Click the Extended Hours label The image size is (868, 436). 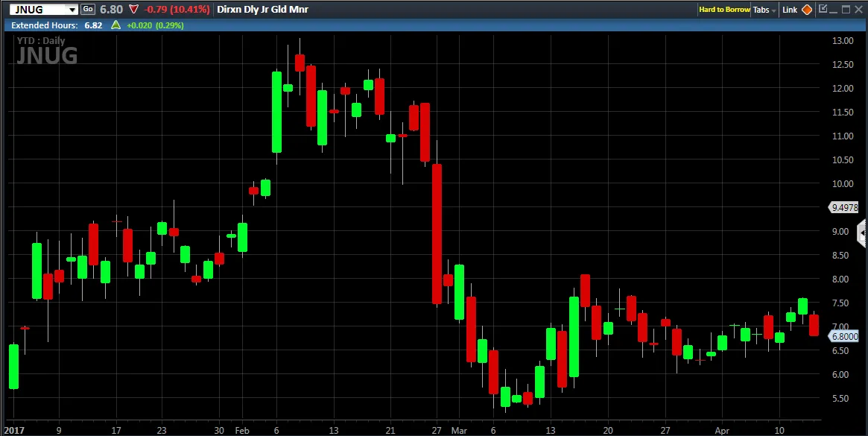[x=44, y=25]
